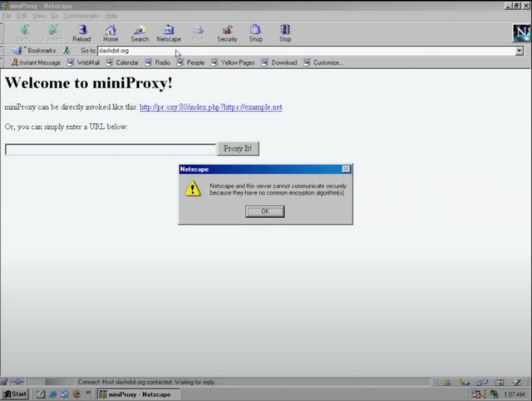Screen dimensions: 532x401
Task: Click the Radio toolbar shortcut
Action: click(x=158, y=62)
